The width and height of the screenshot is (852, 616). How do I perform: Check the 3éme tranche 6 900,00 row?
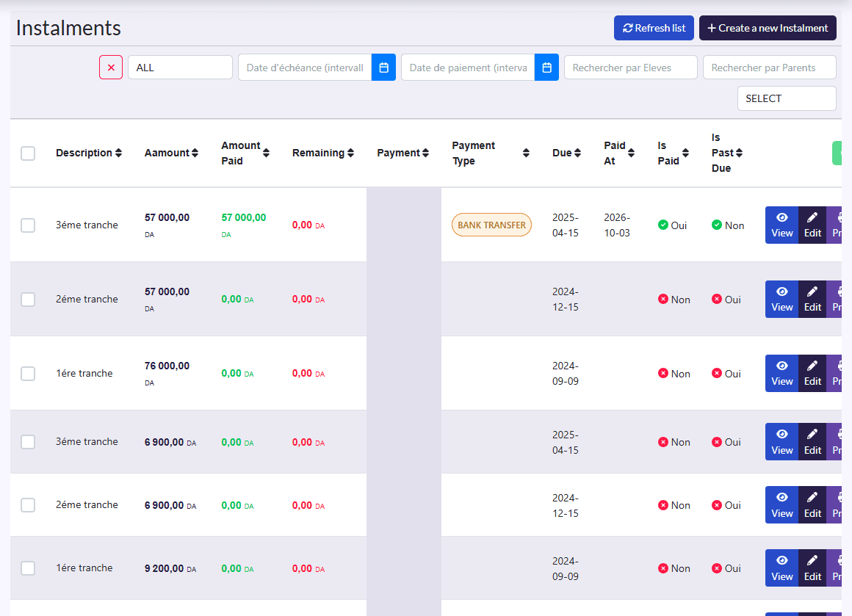coord(28,442)
